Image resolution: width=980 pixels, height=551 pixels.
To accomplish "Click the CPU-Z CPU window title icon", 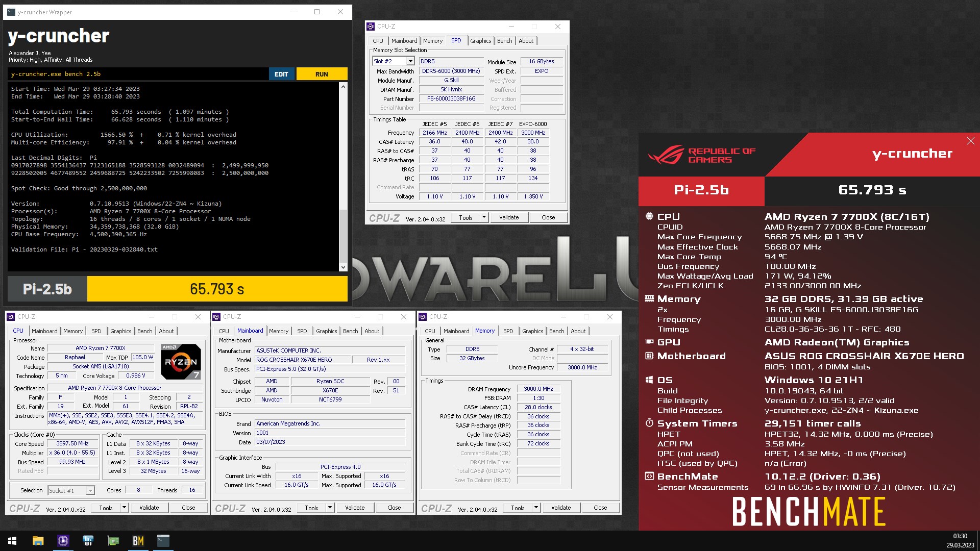I will pos(11,317).
